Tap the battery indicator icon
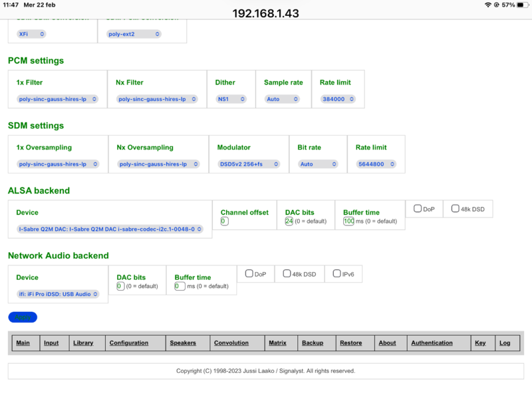This screenshot has width=532, height=399. tap(521, 5)
